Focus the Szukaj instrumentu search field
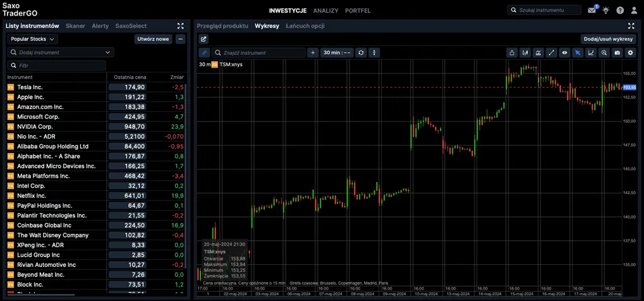 545,10
